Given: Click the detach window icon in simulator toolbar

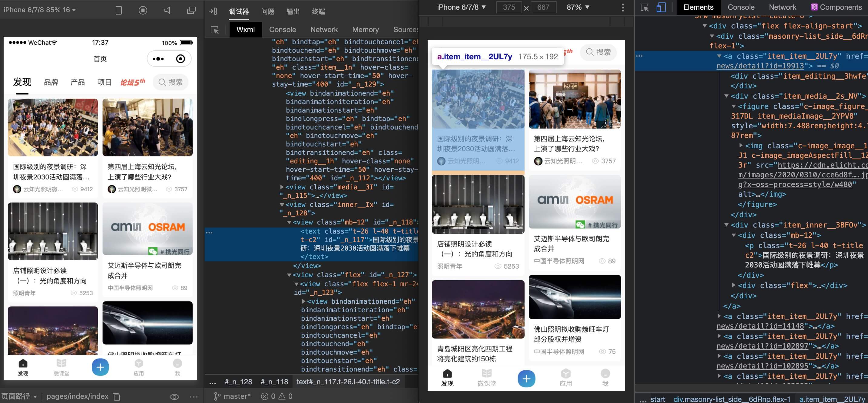Looking at the screenshot, I should [x=191, y=10].
